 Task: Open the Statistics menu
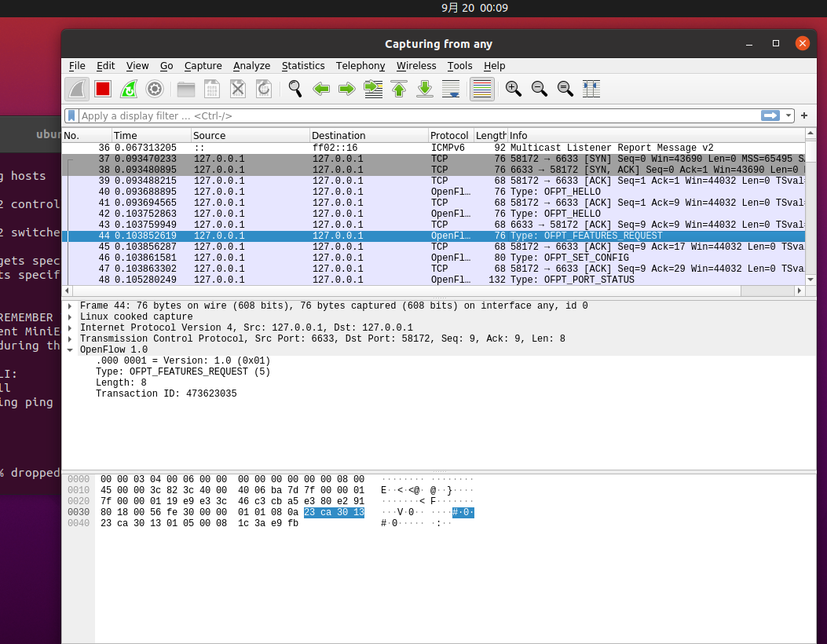coord(303,65)
